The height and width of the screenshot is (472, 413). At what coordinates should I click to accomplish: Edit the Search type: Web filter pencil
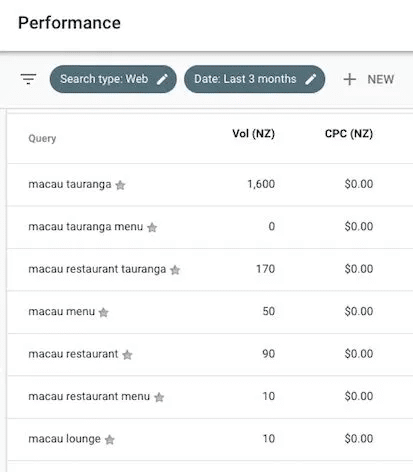163,79
